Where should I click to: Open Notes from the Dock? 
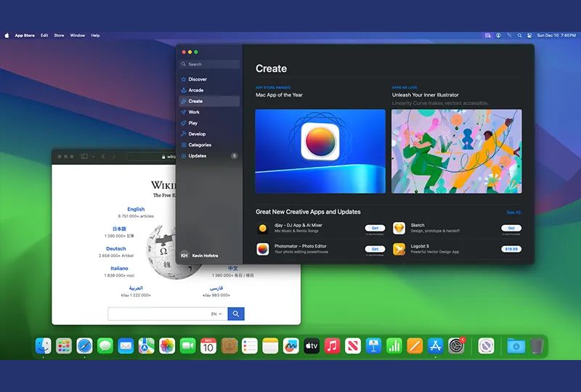270,346
